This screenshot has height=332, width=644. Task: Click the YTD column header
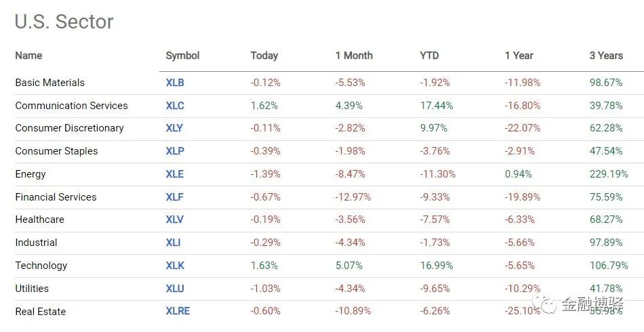click(x=429, y=56)
